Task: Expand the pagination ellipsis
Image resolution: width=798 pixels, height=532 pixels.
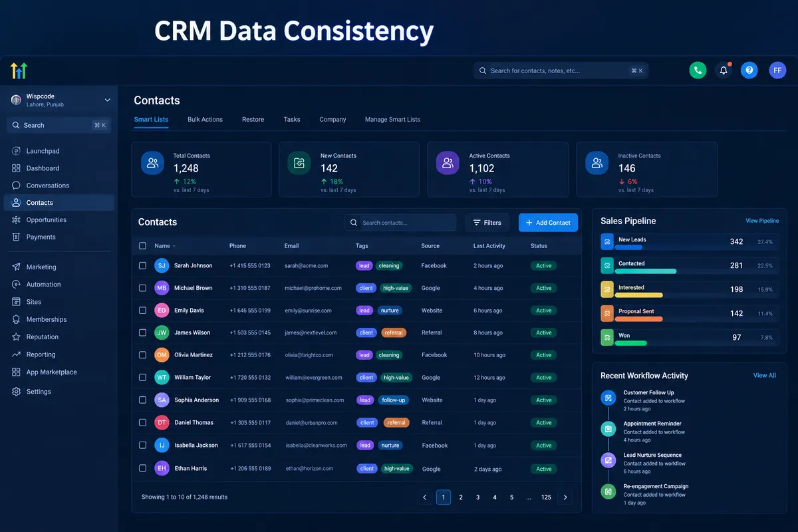Action: (x=529, y=497)
